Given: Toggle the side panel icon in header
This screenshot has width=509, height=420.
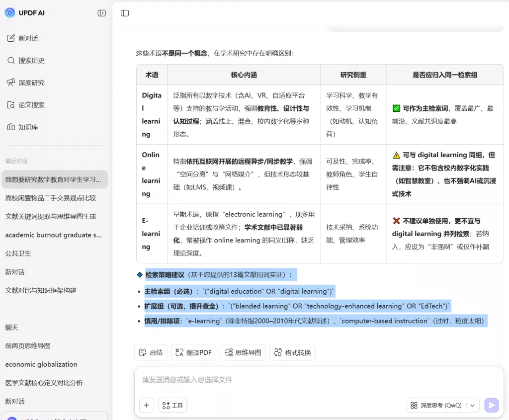Looking at the screenshot, I should point(125,13).
